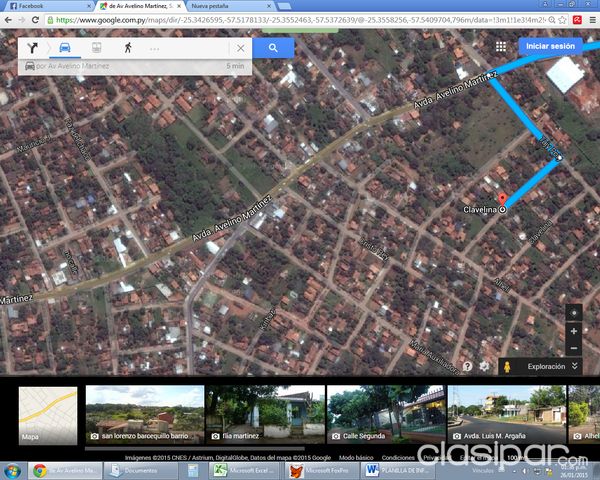Zoom in on the map
The width and height of the screenshot is (600, 480).
574,331
